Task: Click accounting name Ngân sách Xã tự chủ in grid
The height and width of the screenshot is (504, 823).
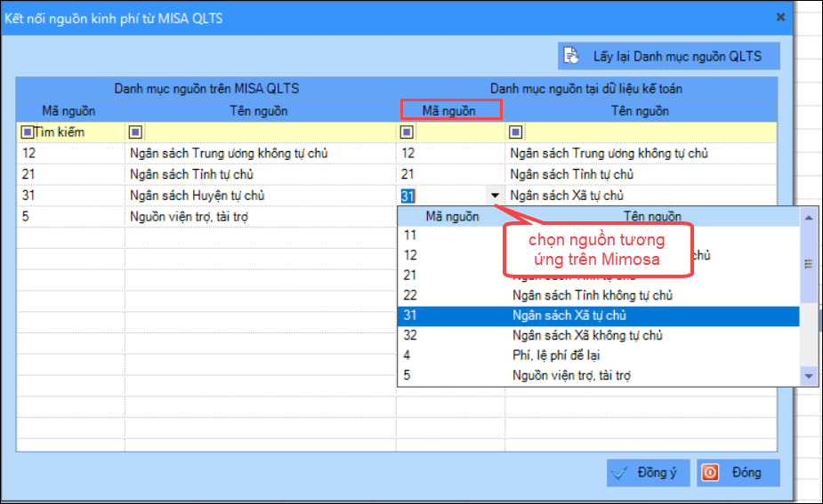Action: (567, 196)
